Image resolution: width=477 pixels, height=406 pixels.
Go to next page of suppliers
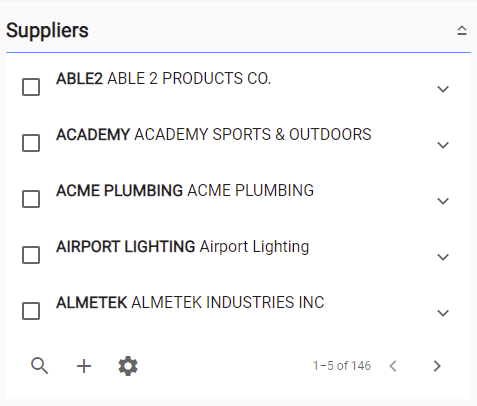pyautogui.click(x=437, y=366)
